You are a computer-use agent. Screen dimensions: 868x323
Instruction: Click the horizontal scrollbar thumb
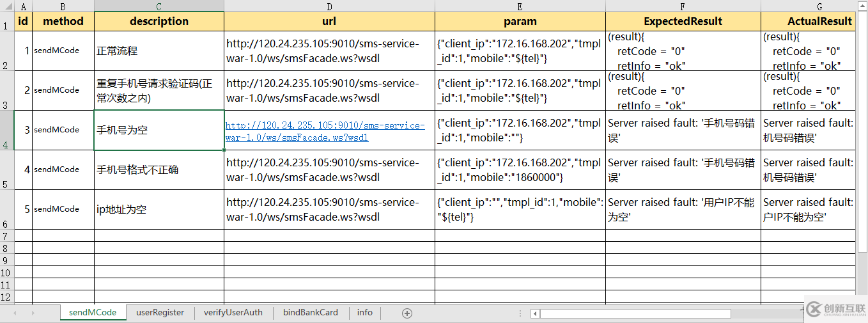tap(635, 313)
